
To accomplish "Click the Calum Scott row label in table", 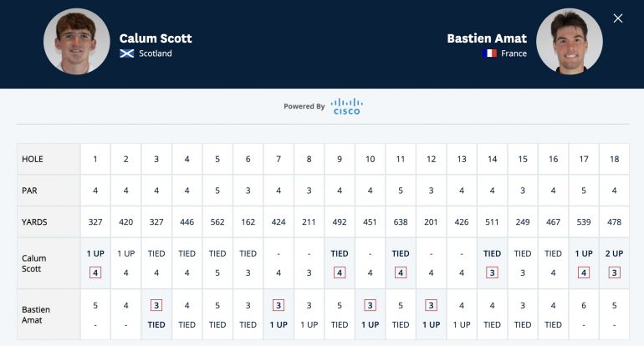I will tap(33, 263).
